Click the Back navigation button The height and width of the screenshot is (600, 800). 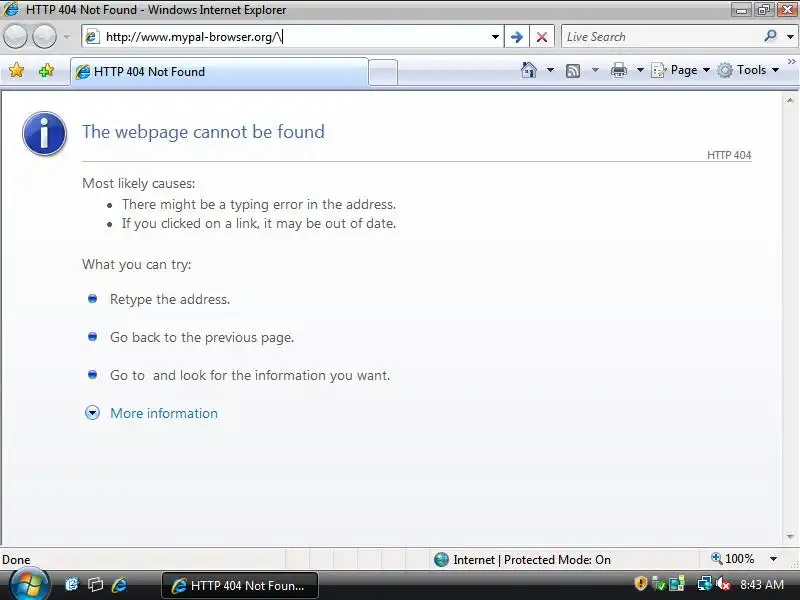15,37
